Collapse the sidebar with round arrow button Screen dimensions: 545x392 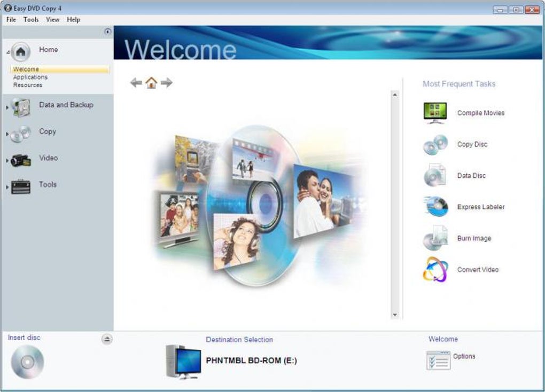[x=108, y=32]
